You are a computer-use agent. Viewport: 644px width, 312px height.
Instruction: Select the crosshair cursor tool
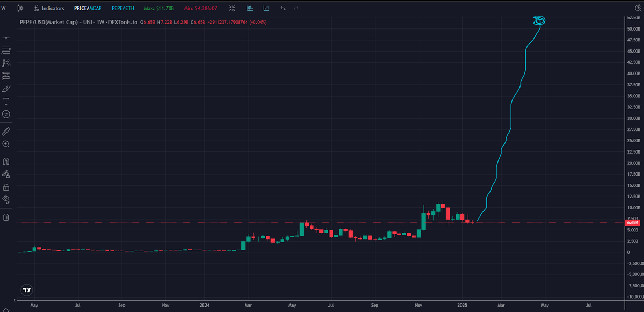pyautogui.click(x=6, y=25)
